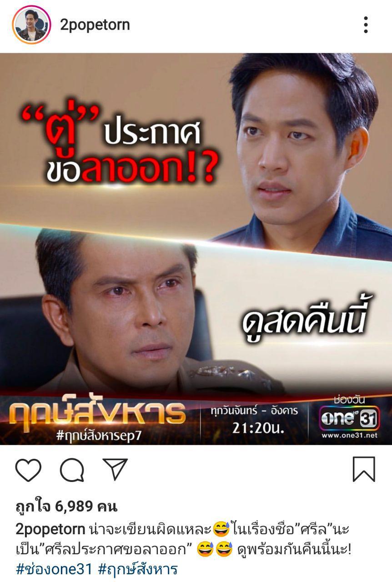The width and height of the screenshot is (392, 582).
Task: Open the #ช่องone31 hashtag
Action: 54,569
